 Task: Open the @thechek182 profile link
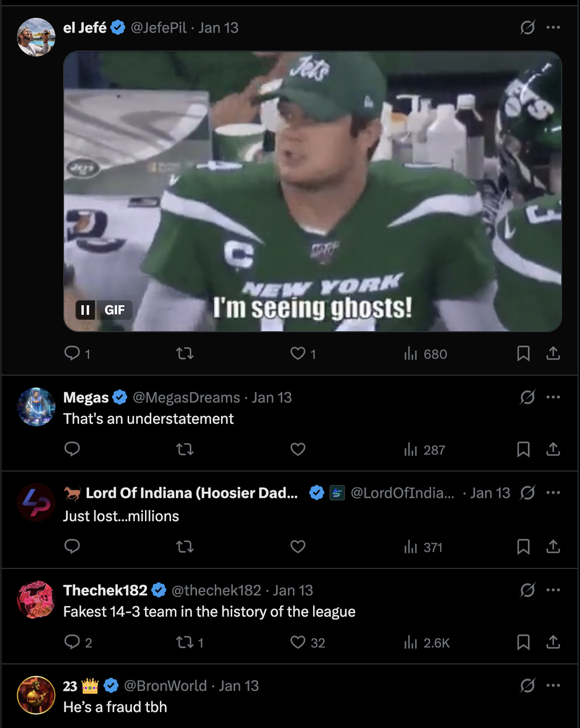pos(216,591)
